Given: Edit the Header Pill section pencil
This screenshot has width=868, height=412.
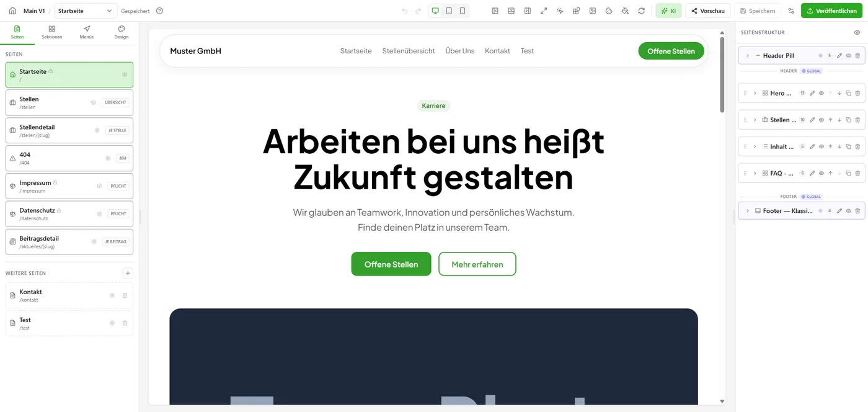Looking at the screenshot, I should 839,56.
